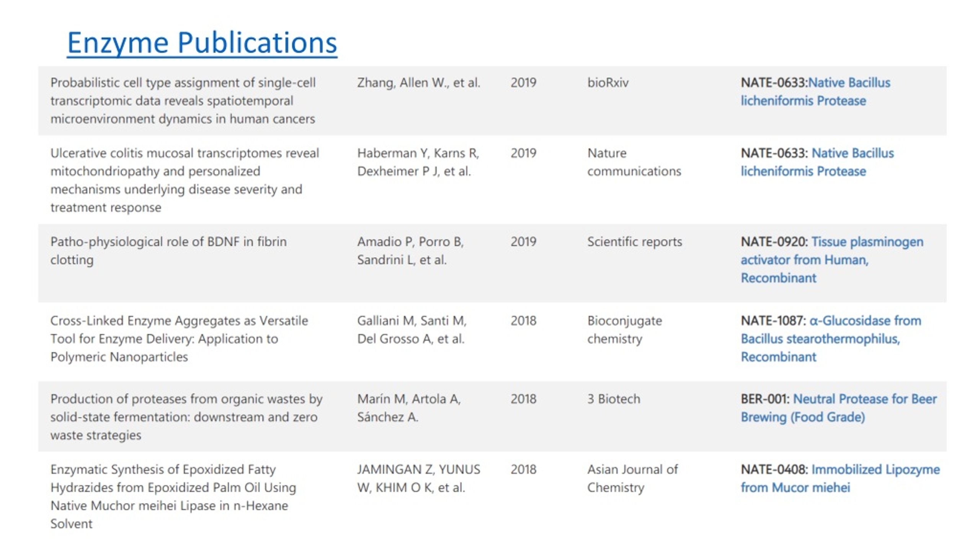Open the Enzyme Publications heading link

pos(202,43)
